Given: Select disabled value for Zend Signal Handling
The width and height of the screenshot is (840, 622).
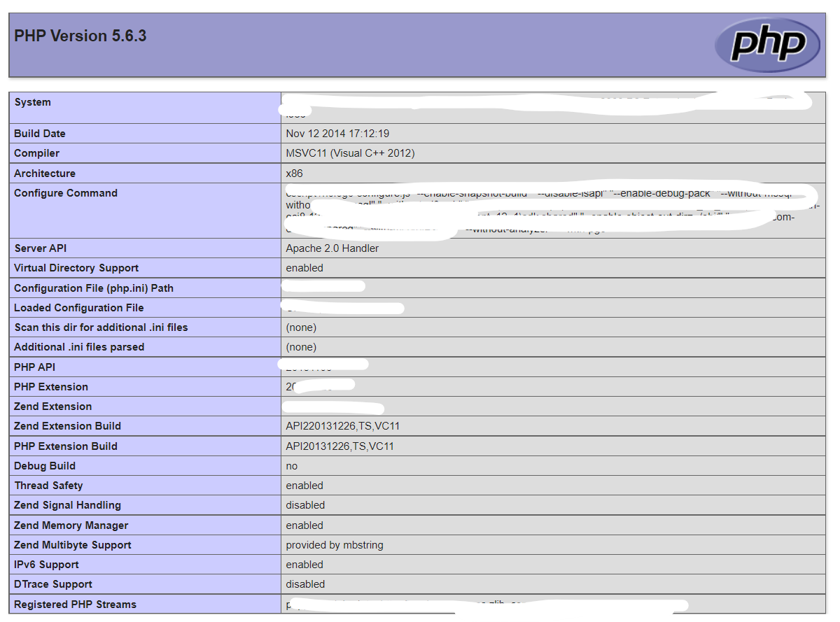Looking at the screenshot, I should pyautogui.click(x=306, y=505).
